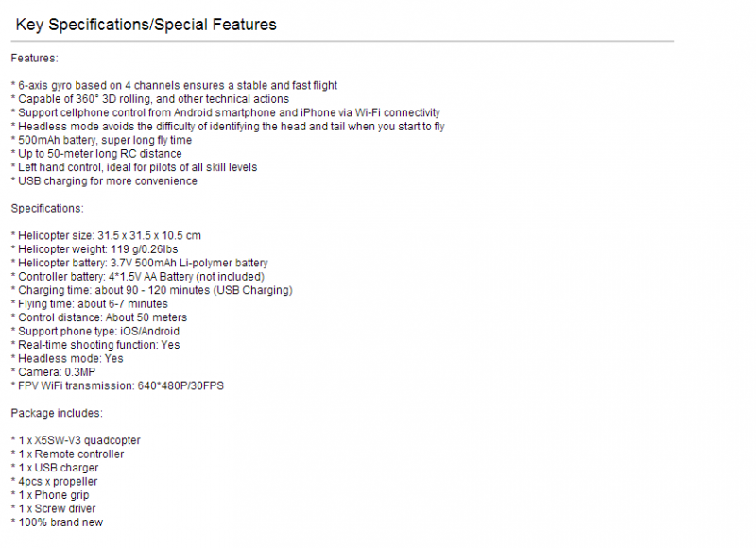756x548 pixels.
Task: Click the Specifications: label
Action: 47,208
